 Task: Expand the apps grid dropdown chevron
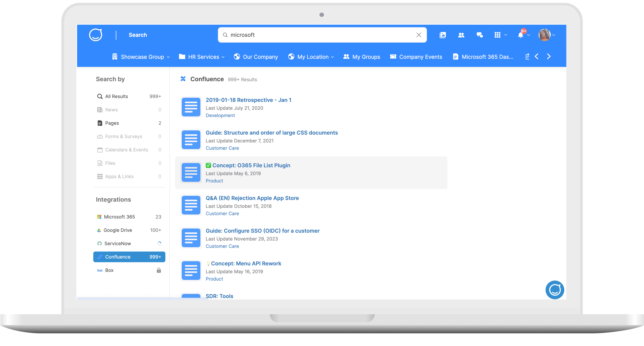tap(506, 35)
